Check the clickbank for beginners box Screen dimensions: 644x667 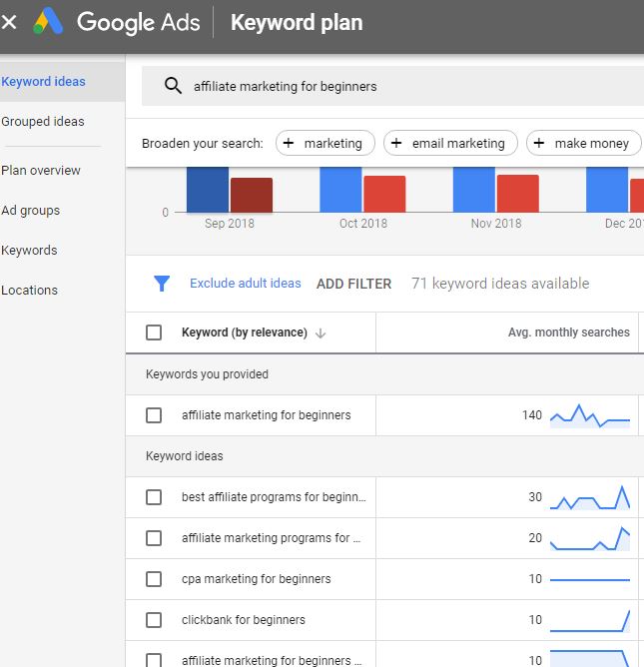coord(154,620)
